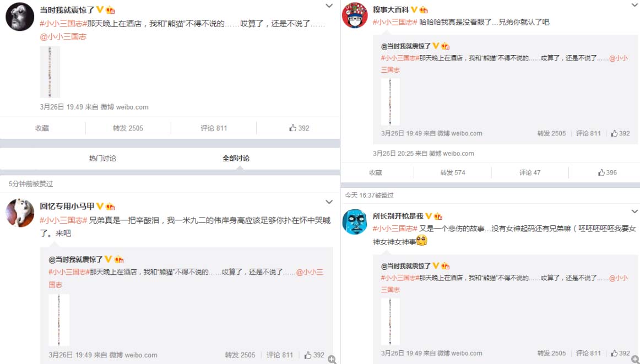
Task: Expand options menu for 当时我就震惊了 post
Action: (x=329, y=6)
